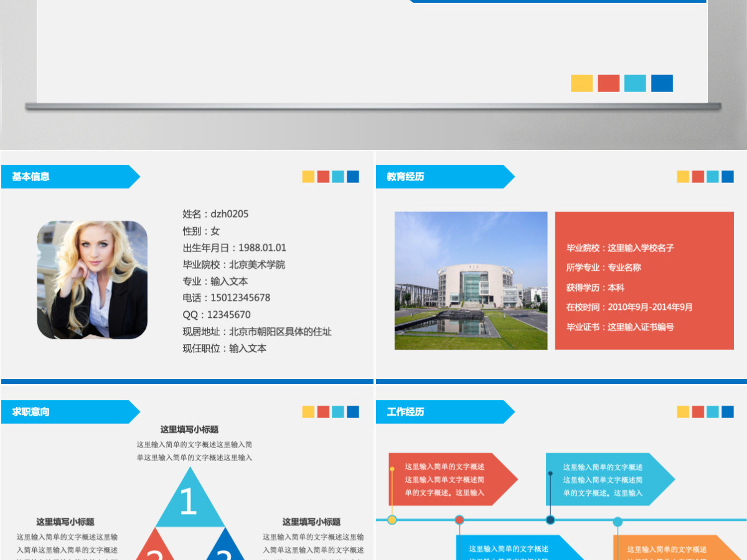Click the text 获得学历：本科

(595, 287)
